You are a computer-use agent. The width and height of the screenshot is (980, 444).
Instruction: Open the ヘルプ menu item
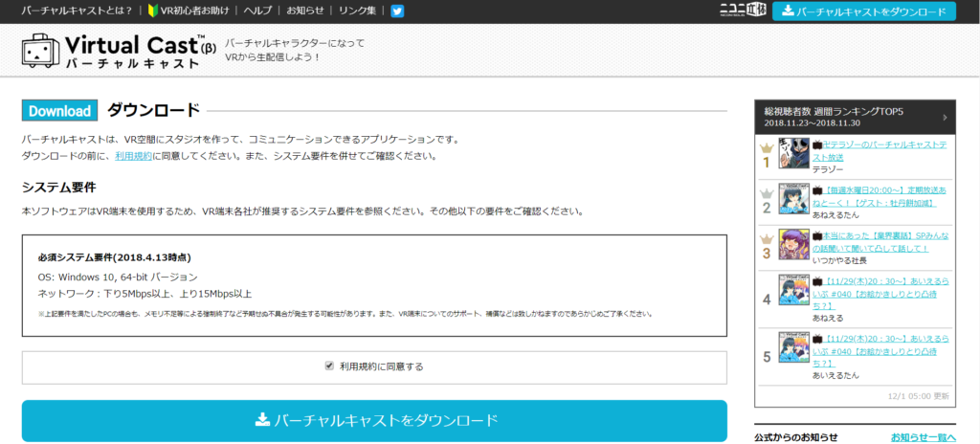258,11
